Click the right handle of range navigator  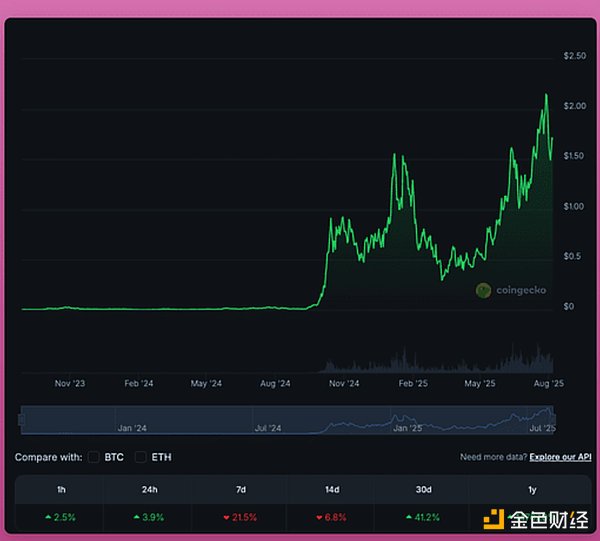click(553, 420)
